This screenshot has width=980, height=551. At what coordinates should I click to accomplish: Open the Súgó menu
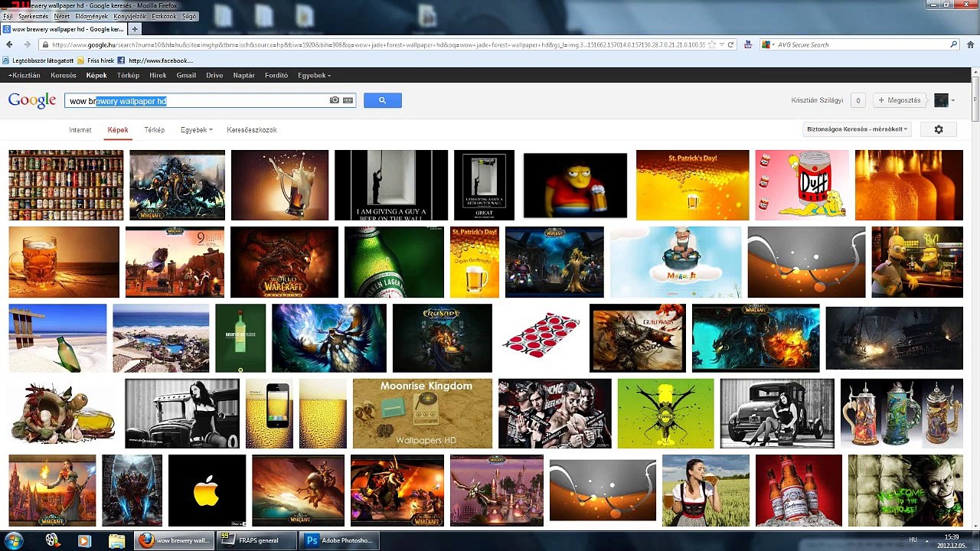coord(189,16)
